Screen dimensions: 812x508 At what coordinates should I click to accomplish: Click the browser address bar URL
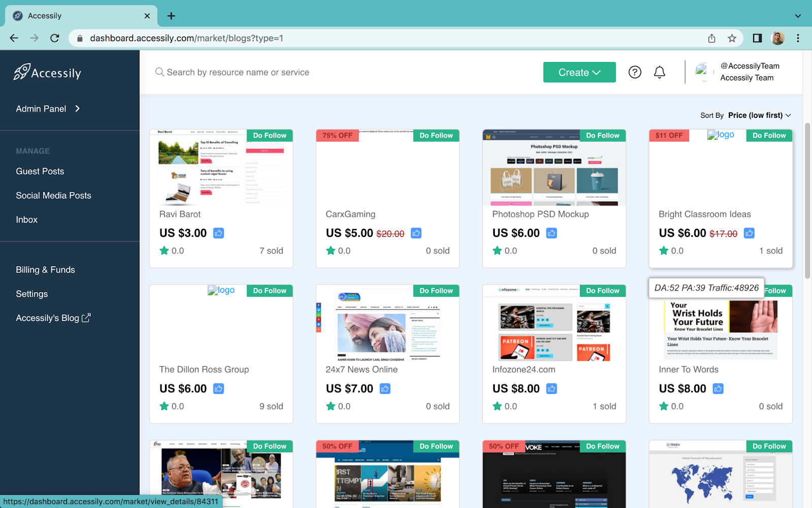[187, 38]
